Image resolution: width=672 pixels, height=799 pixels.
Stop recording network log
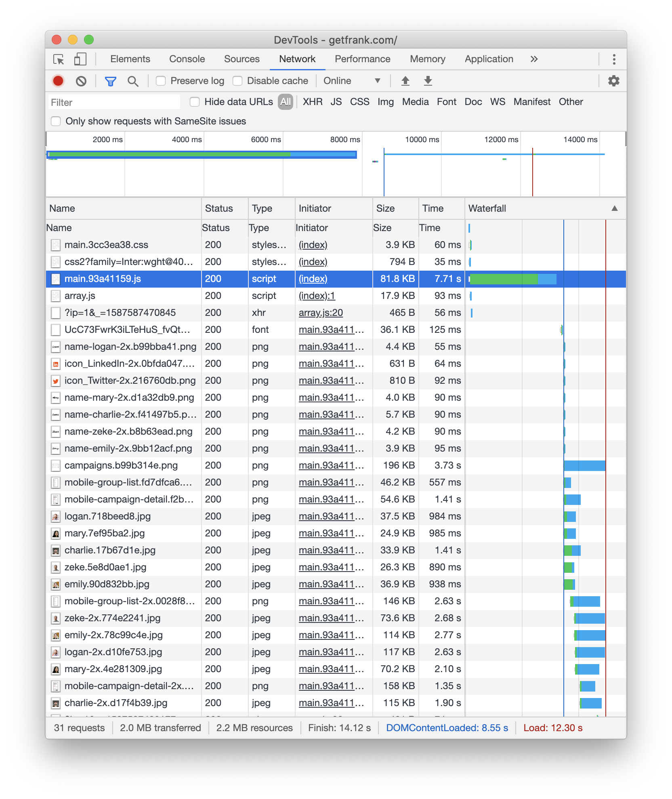[x=58, y=81]
